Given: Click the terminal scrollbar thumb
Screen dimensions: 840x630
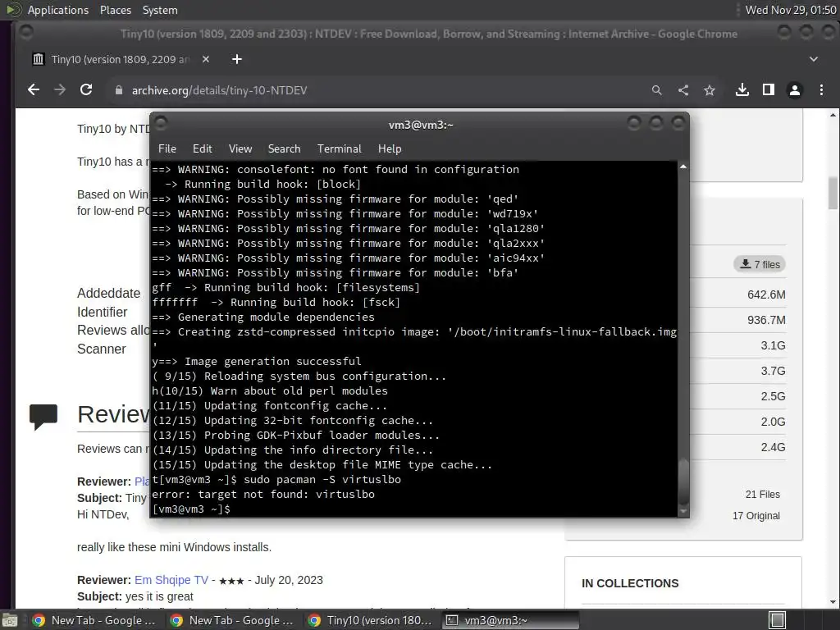Looking at the screenshot, I should (x=683, y=482).
